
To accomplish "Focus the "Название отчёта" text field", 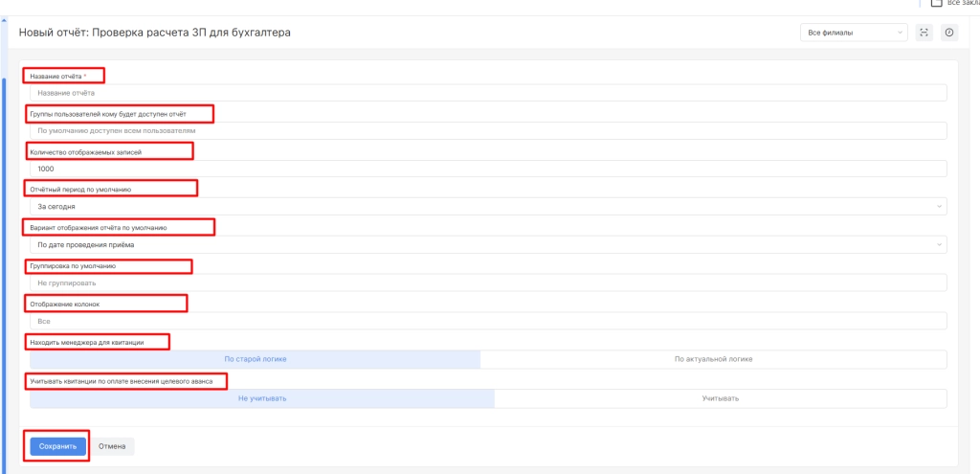I will [x=488, y=93].
